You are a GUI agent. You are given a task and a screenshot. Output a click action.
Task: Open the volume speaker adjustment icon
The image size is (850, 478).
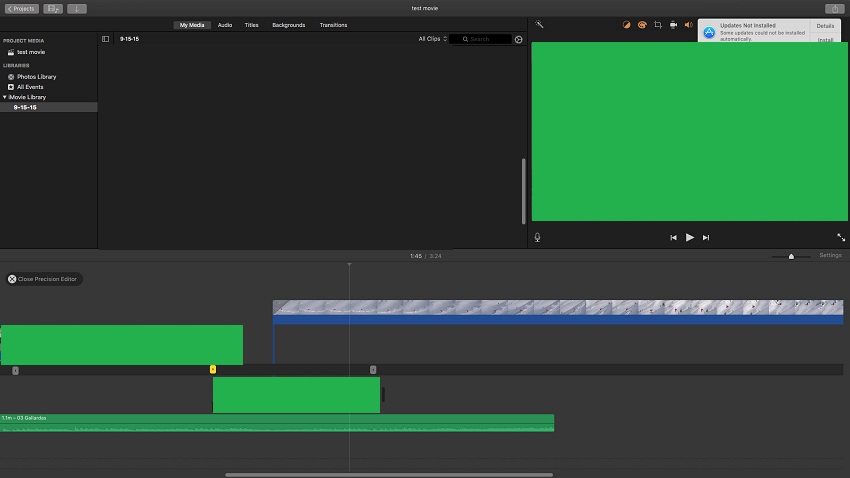688,25
